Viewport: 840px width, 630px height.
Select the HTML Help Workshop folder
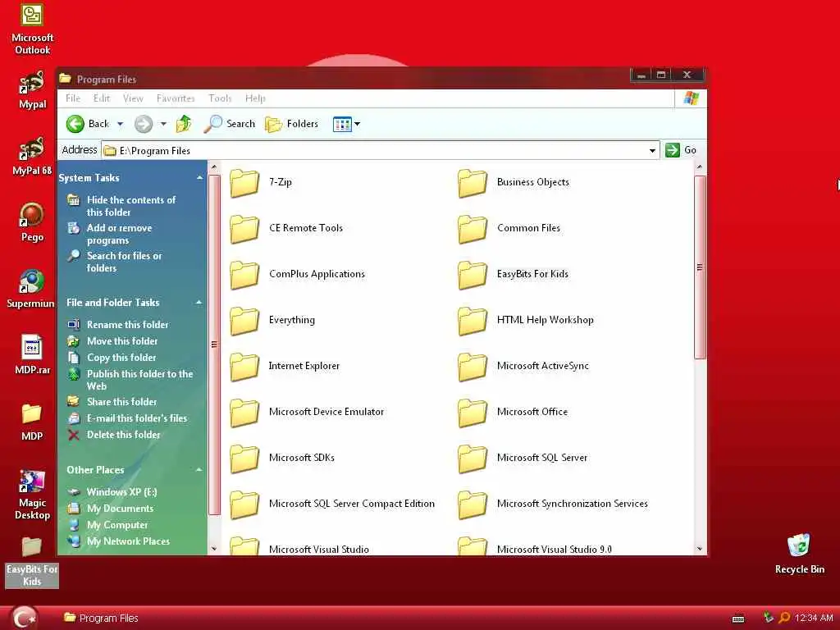click(x=526, y=321)
